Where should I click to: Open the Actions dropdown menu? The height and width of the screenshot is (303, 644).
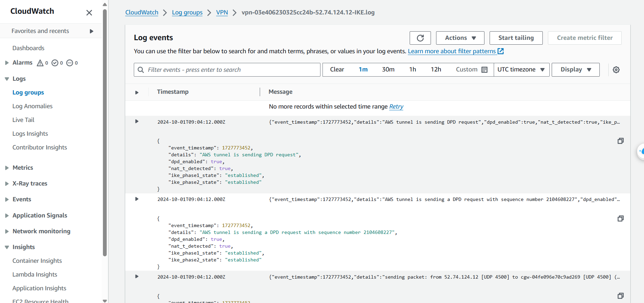point(460,38)
